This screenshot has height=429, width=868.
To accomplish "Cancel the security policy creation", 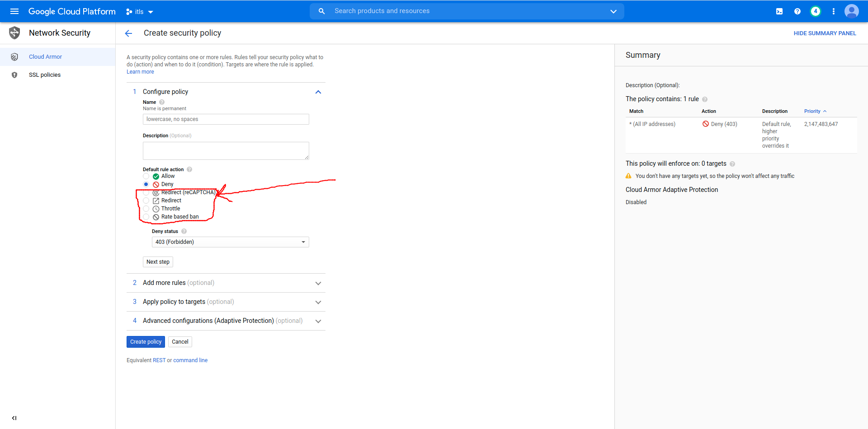I will 180,342.
